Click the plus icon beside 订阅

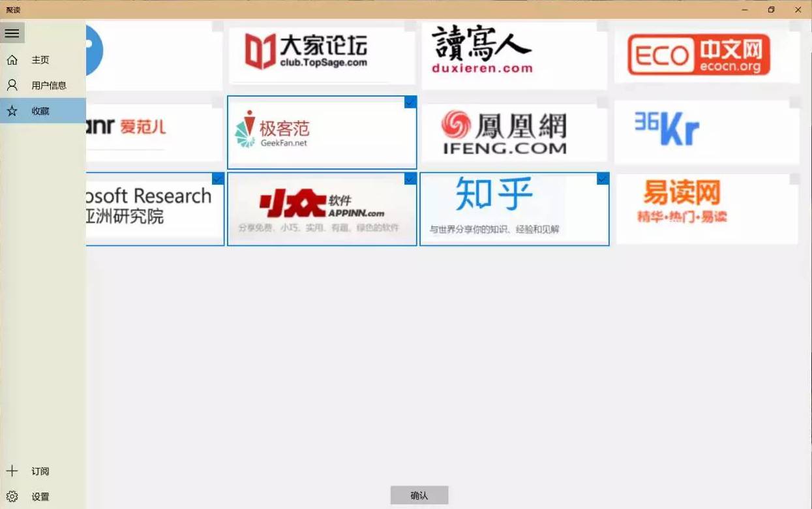click(x=12, y=471)
